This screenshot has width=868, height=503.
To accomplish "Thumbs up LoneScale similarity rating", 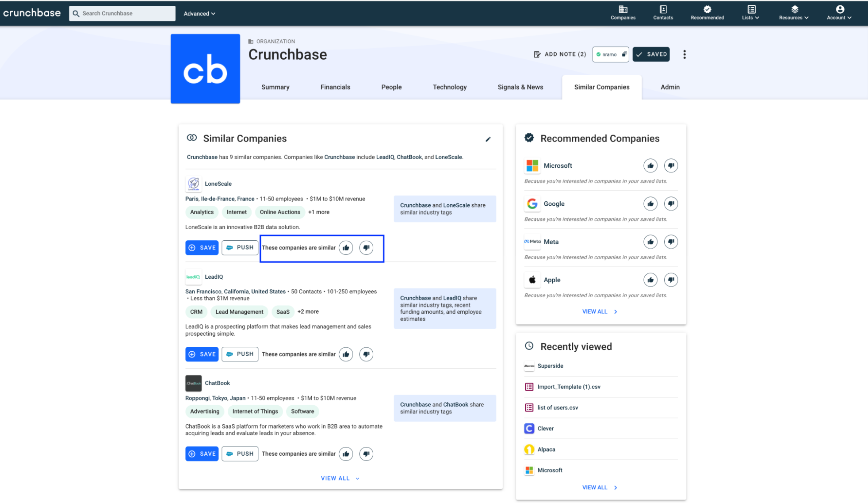I will click(x=346, y=247).
